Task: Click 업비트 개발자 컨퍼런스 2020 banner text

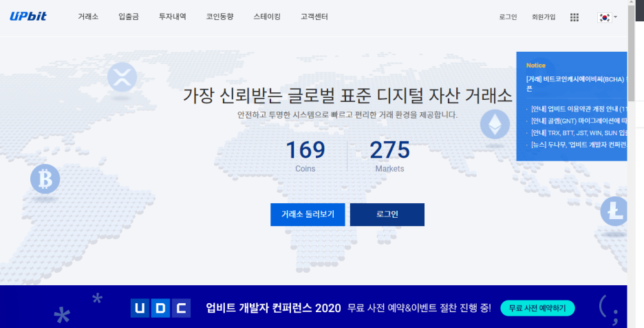Action: 274,308
